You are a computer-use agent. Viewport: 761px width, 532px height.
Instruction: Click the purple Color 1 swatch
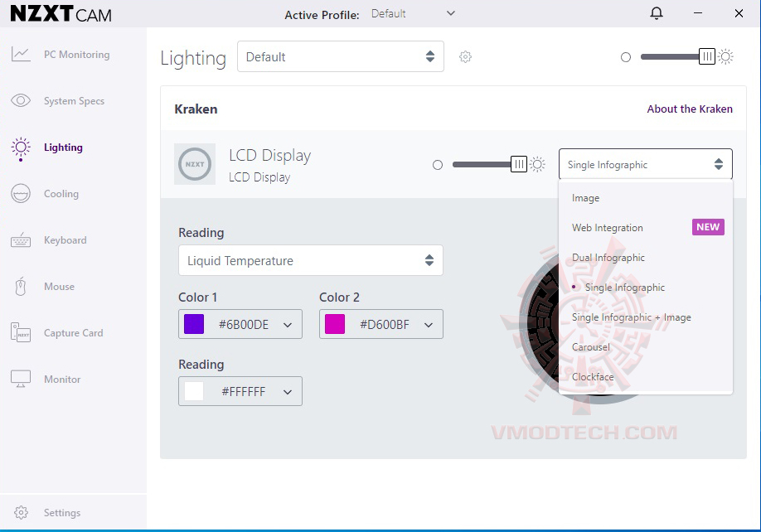tap(194, 324)
